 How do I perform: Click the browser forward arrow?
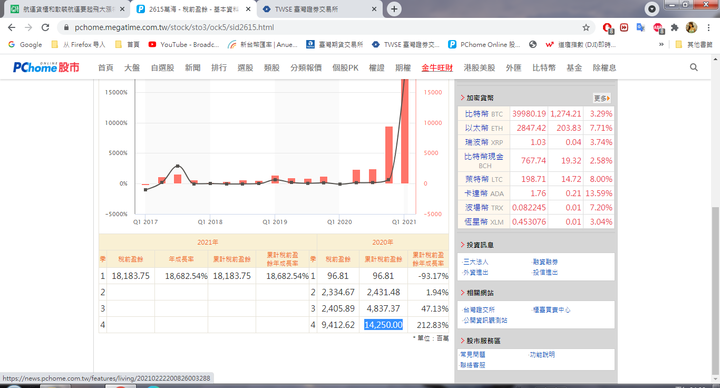28,28
